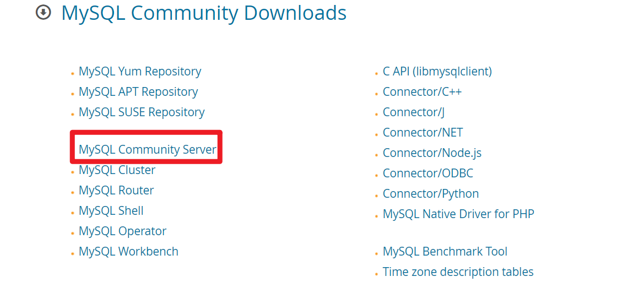Click the C API (libmysqlclient) link
The image size is (644, 282).
pyautogui.click(x=437, y=72)
